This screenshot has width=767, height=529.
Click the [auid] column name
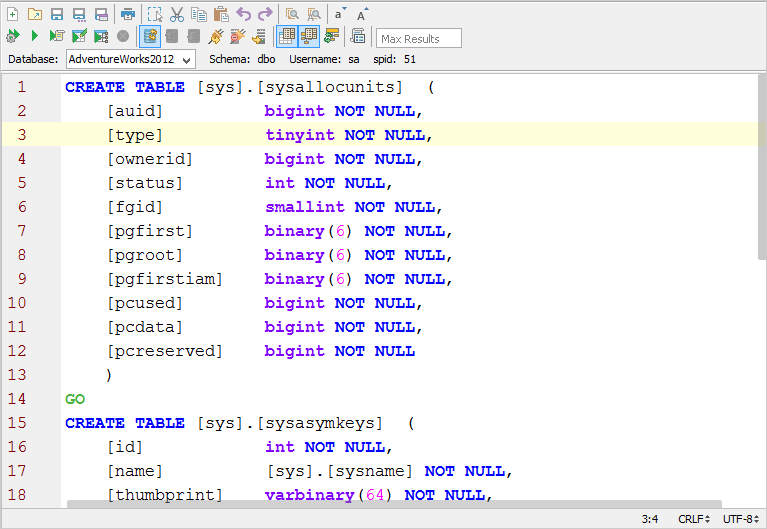coord(135,111)
